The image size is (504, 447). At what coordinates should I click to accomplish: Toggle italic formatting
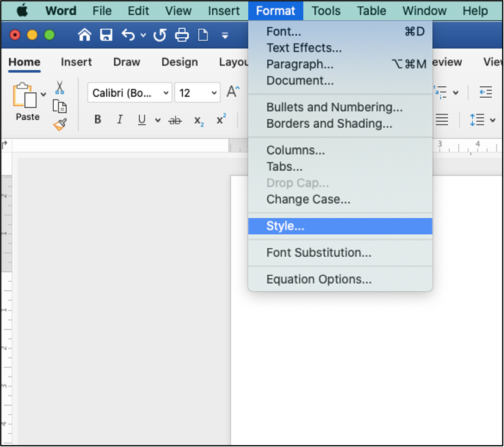pyautogui.click(x=120, y=120)
